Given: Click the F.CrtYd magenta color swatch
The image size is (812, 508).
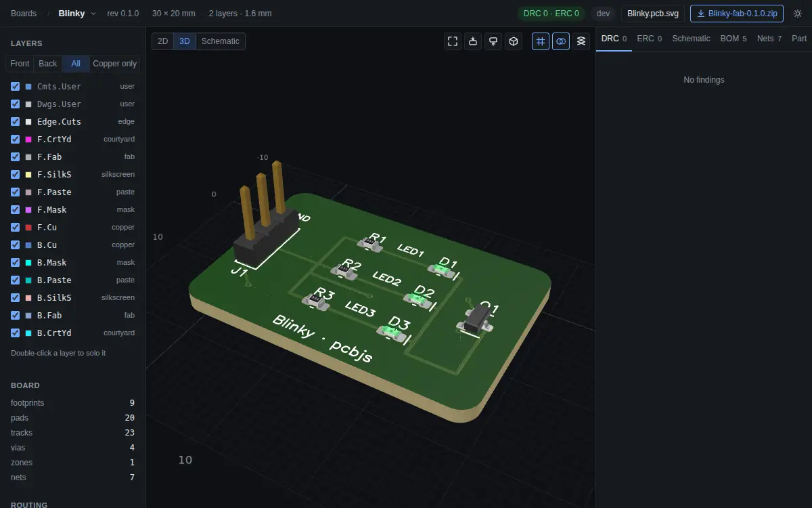Looking at the screenshot, I should 28,140.
